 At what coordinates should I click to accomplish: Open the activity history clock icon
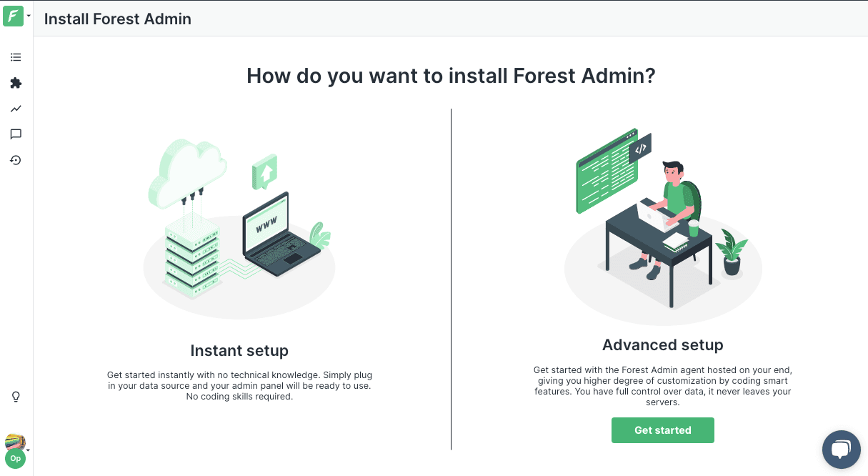(x=16, y=160)
